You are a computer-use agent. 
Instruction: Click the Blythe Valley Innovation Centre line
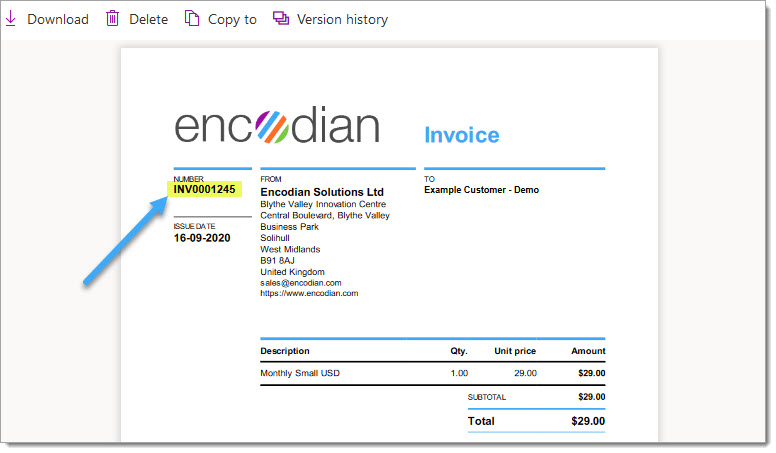(323, 204)
